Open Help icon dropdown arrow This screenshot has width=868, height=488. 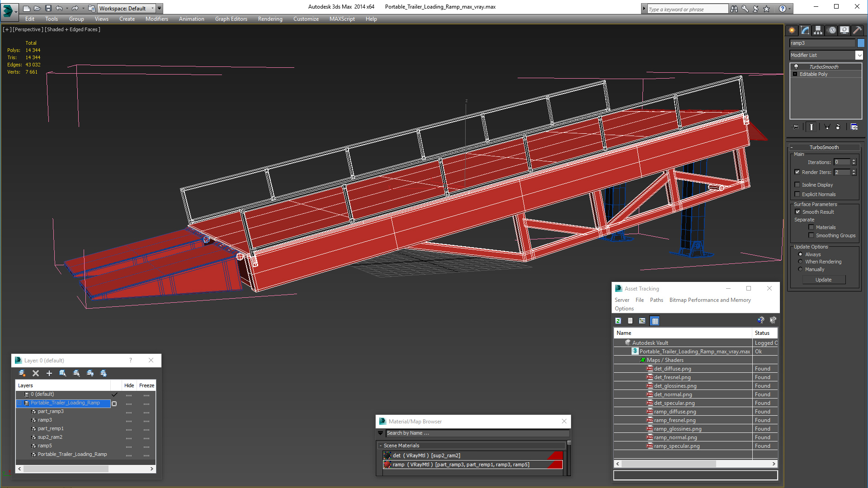tap(790, 9)
